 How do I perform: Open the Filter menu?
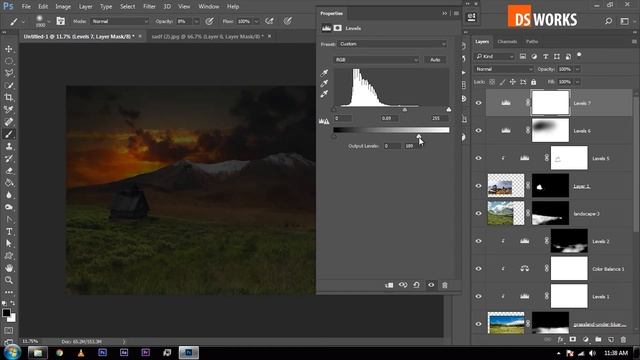point(149,7)
